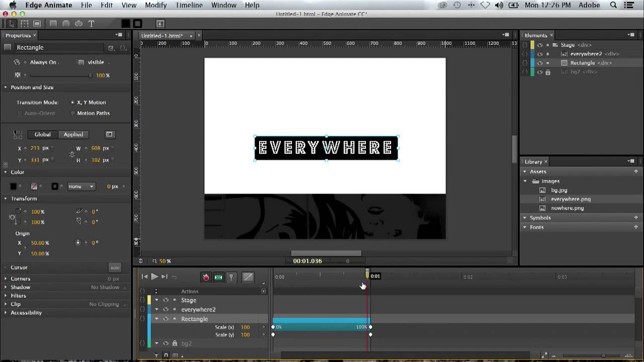Select the Ellipse tool
The height and width of the screenshot is (362, 644).
[x=78, y=24]
